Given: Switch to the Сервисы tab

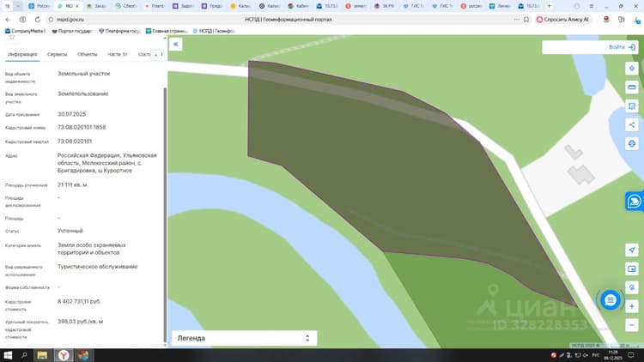Looking at the screenshot, I should tap(57, 54).
